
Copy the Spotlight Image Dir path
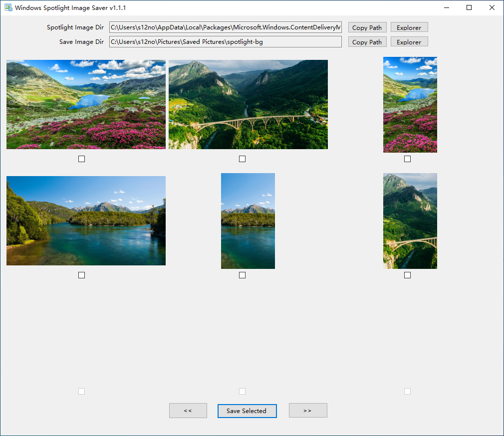(x=367, y=27)
